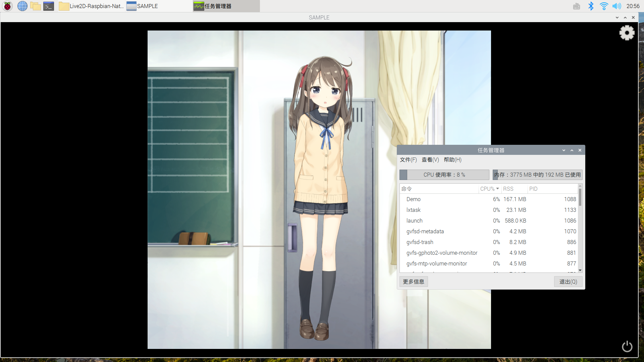This screenshot has height=362, width=644.
Task: Click the Bluetooth tray icon
Action: click(591, 6)
